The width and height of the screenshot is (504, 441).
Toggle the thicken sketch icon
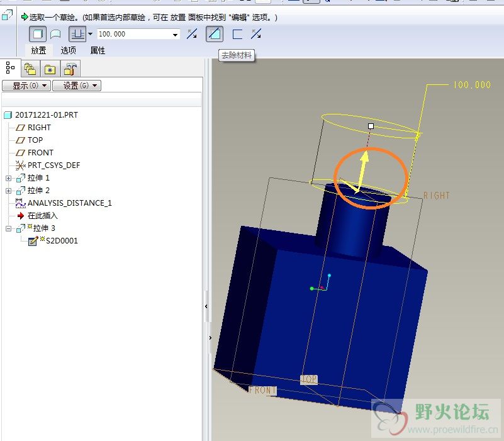[237, 34]
